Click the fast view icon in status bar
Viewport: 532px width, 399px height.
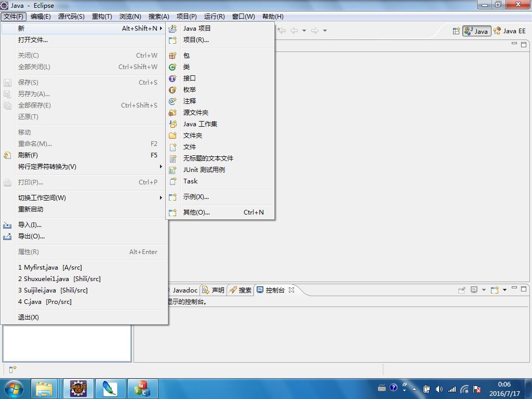coord(12,369)
